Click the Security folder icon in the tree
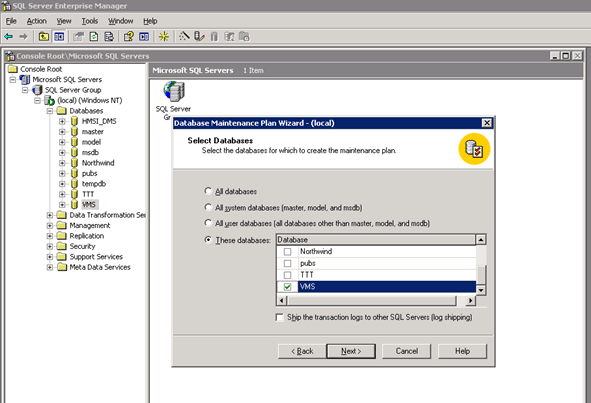The height and width of the screenshot is (403, 591). tap(61, 246)
